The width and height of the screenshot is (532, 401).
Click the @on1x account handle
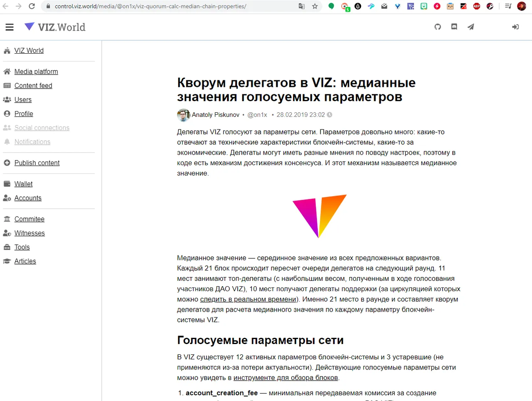click(257, 115)
